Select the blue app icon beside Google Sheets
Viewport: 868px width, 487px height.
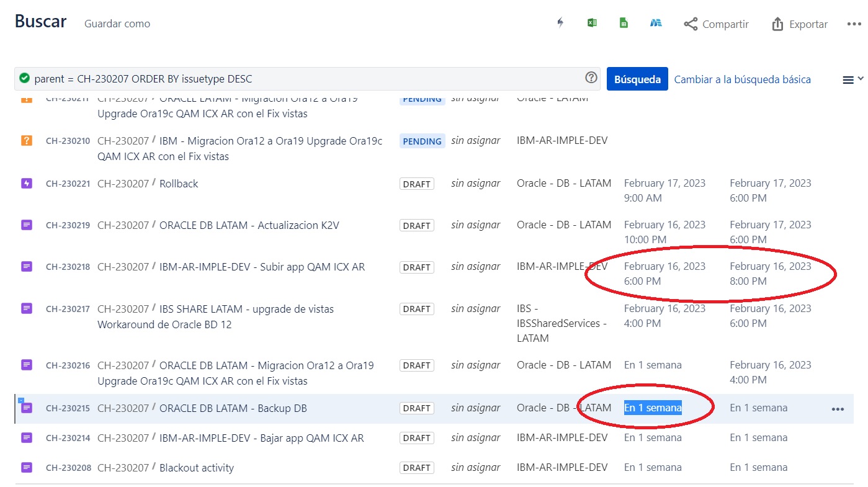pos(656,22)
